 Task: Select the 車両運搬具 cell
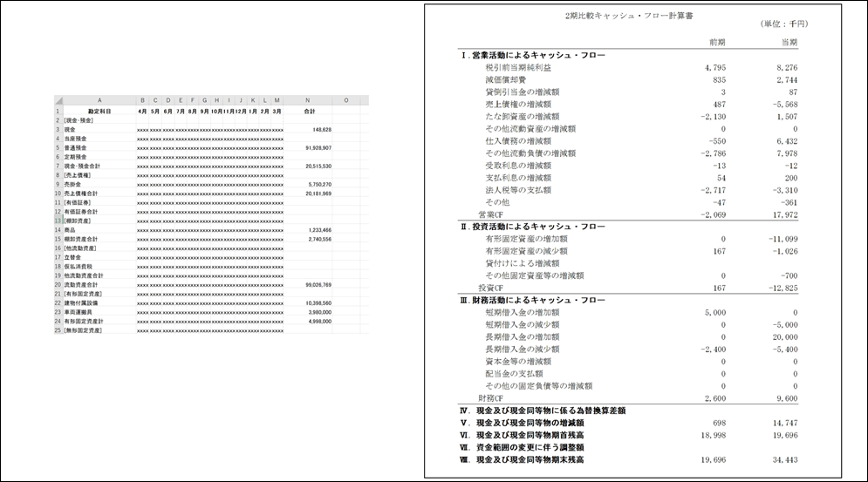tap(99, 312)
